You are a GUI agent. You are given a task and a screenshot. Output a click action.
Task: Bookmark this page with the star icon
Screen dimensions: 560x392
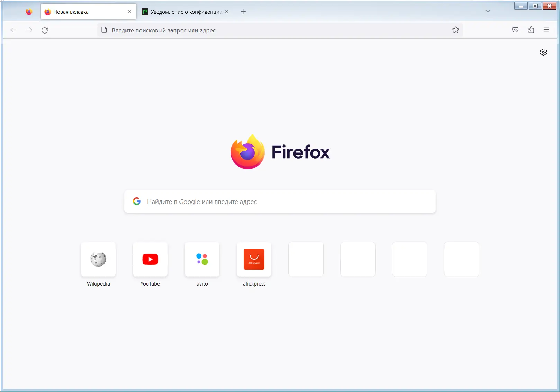pyautogui.click(x=455, y=30)
